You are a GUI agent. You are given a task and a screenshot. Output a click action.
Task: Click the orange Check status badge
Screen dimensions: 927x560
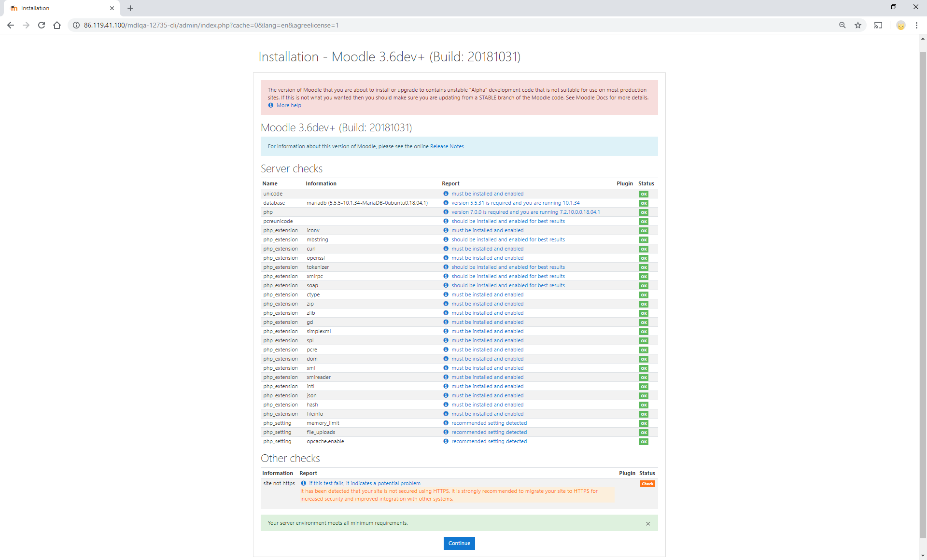click(x=647, y=484)
